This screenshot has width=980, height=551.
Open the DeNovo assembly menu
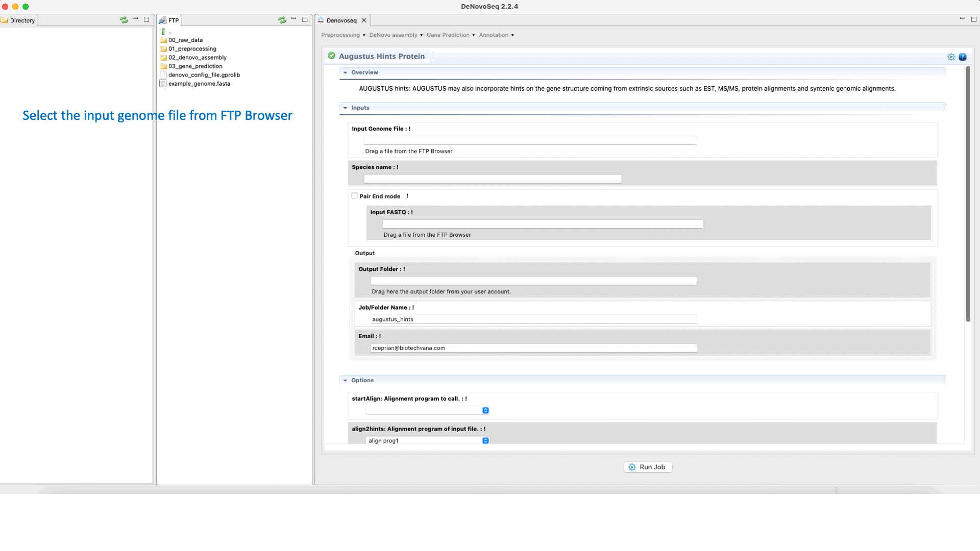click(x=396, y=35)
